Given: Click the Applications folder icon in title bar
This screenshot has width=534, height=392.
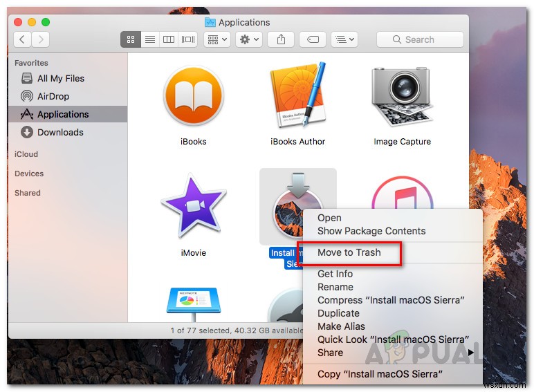Looking at the screenshot, I should pos(210,22).
